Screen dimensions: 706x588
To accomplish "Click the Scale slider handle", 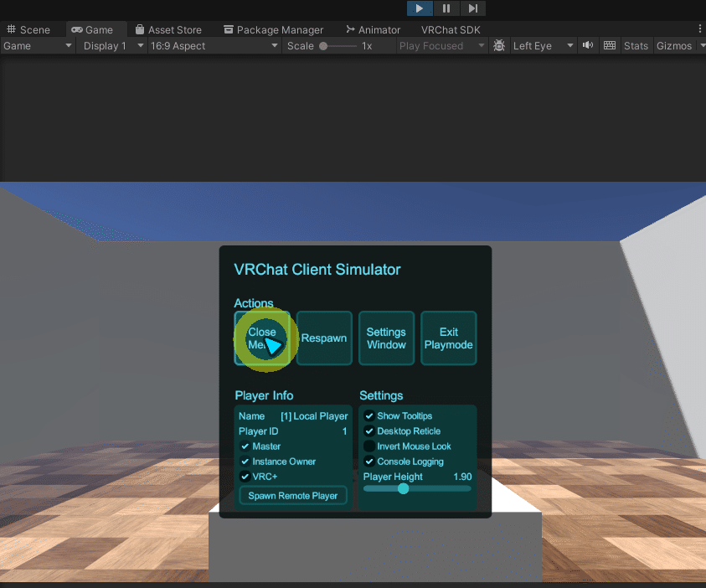I will click(x=323, y=46).
